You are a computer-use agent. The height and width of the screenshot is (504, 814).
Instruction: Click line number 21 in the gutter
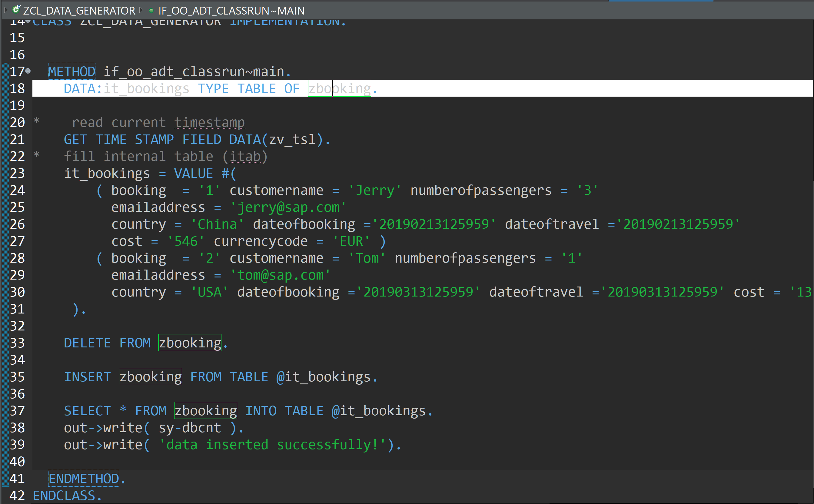17,139
